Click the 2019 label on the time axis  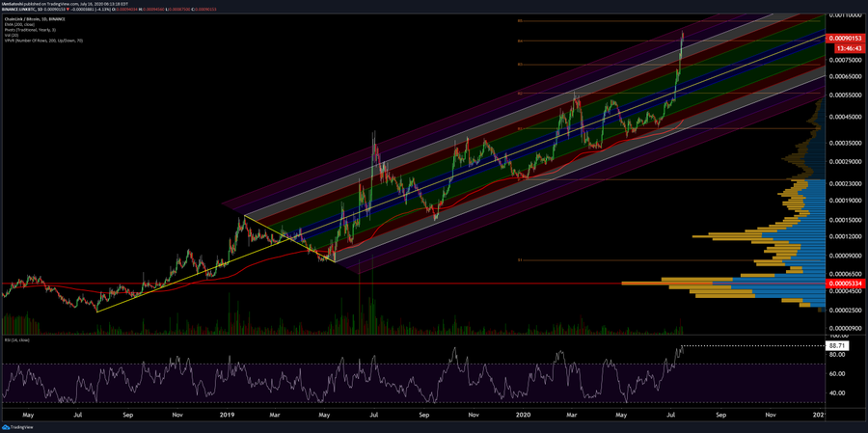228,415
